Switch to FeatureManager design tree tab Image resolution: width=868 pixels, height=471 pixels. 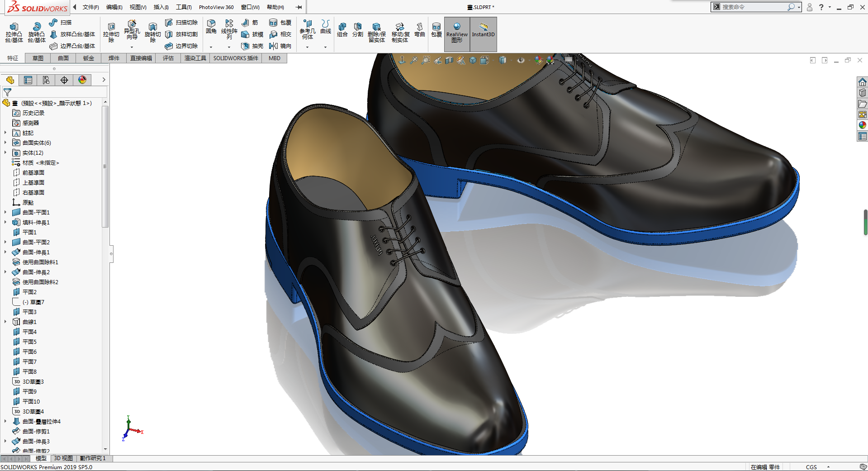[x=10, y=80]
